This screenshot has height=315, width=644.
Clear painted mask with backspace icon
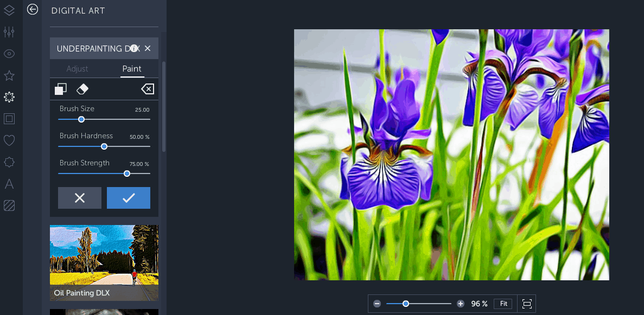pos(148,89)
